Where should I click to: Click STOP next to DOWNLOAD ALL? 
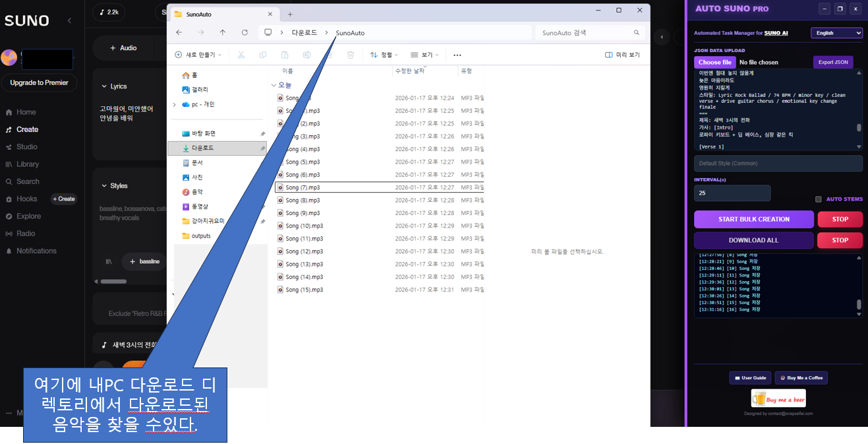(x=840, y=240)
